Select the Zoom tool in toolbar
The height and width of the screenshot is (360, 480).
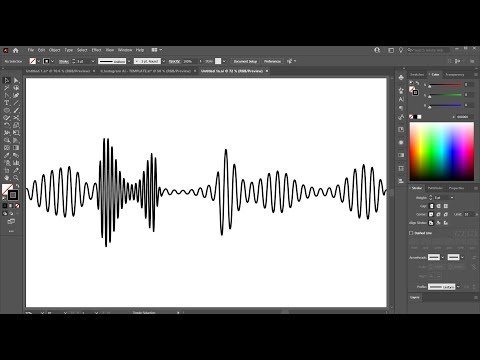click(16, 178)
